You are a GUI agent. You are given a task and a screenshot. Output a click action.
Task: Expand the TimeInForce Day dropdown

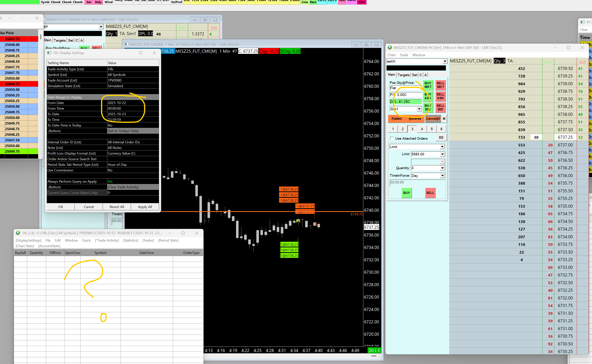(442, 176)
